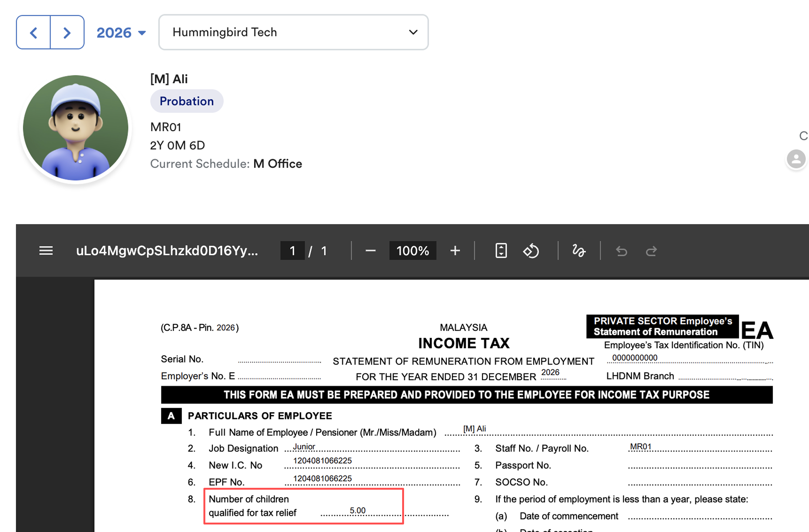Screen dimensions: 809x532
Task: Click the Probation status badge
Action: pyautogui.click(x=187, y=101)
